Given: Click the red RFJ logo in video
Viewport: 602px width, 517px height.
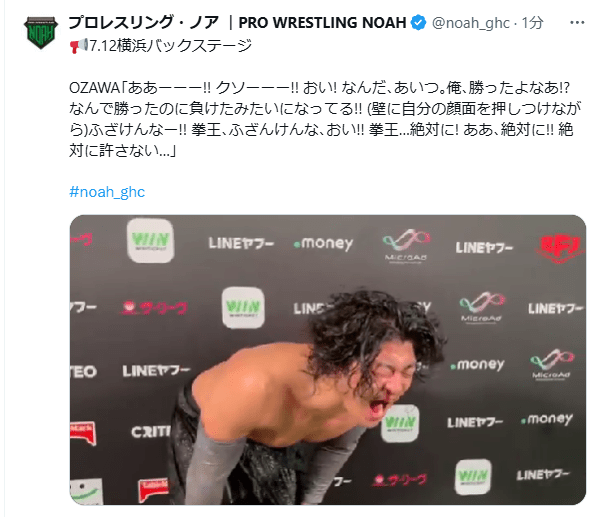Looking at the screenshot, I should coord(559,249).
